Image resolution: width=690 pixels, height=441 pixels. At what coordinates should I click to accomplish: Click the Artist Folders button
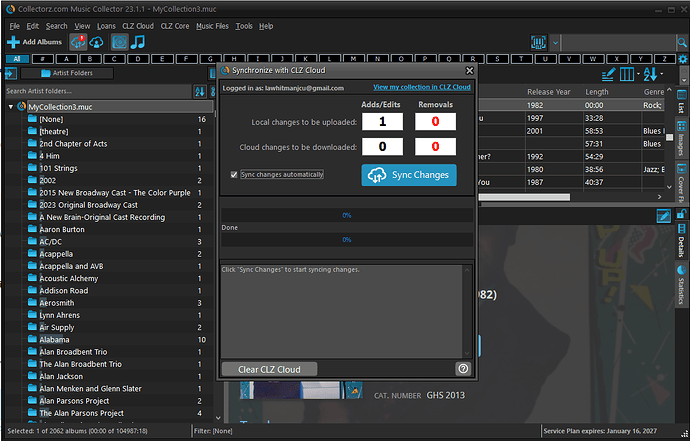(x=67, y=73)
